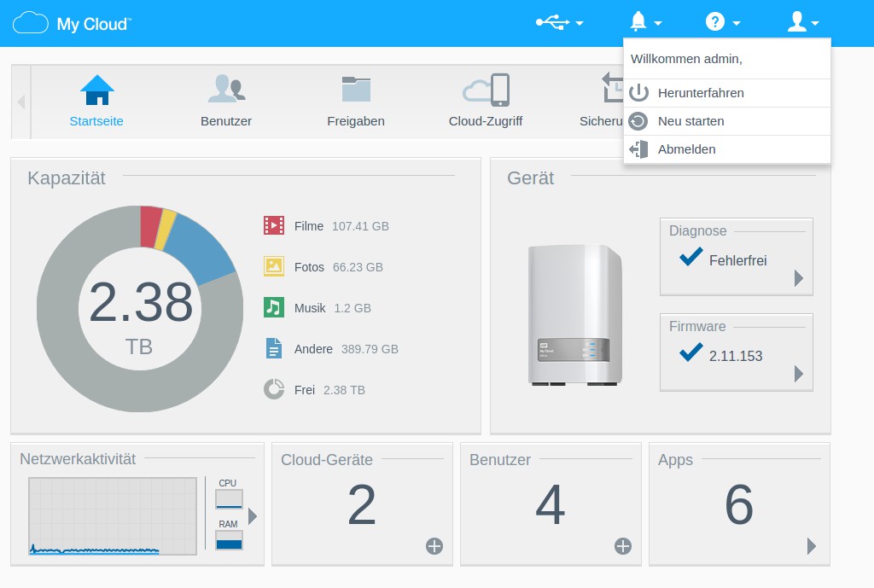Open the Benutzer navigation tab
This screenshot has width=874, height=588.
[x=225, y=102]
